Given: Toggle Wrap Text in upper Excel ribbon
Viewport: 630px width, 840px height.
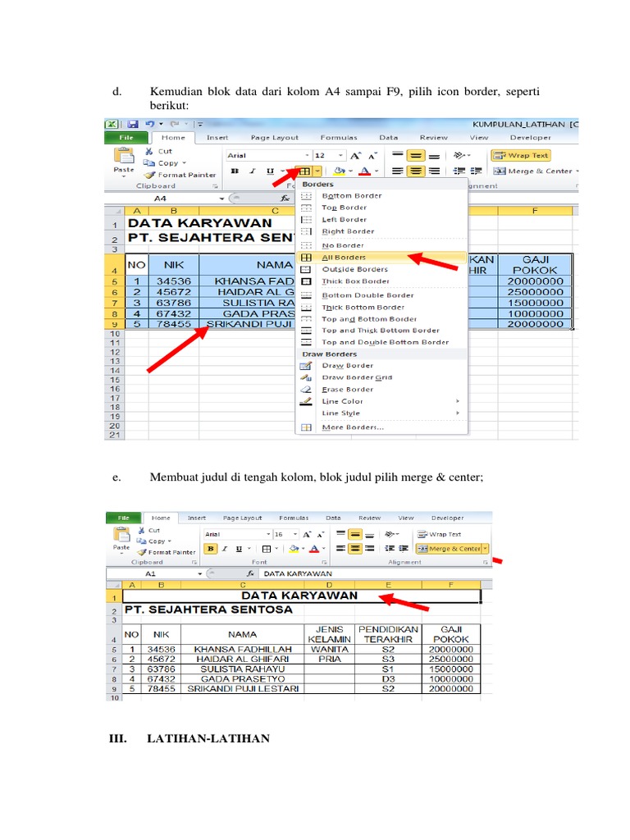Looking at the screenshot, I should click(x=521, y=155).
